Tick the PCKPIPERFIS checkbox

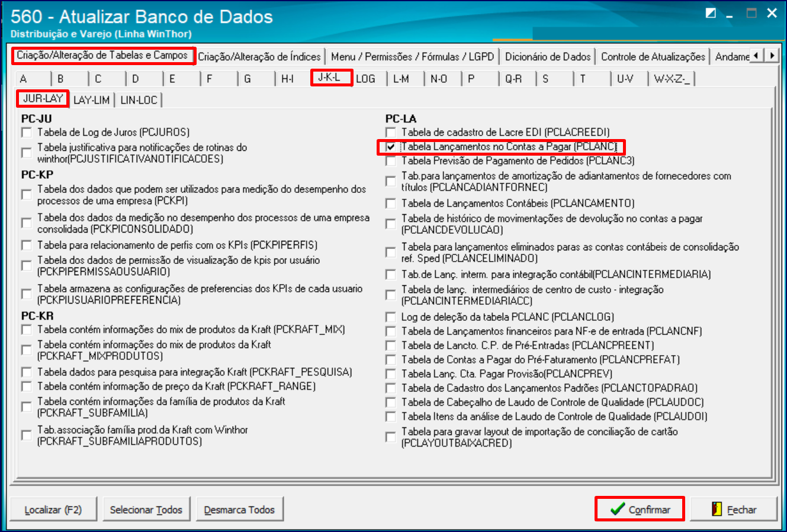tap(27, 245)
